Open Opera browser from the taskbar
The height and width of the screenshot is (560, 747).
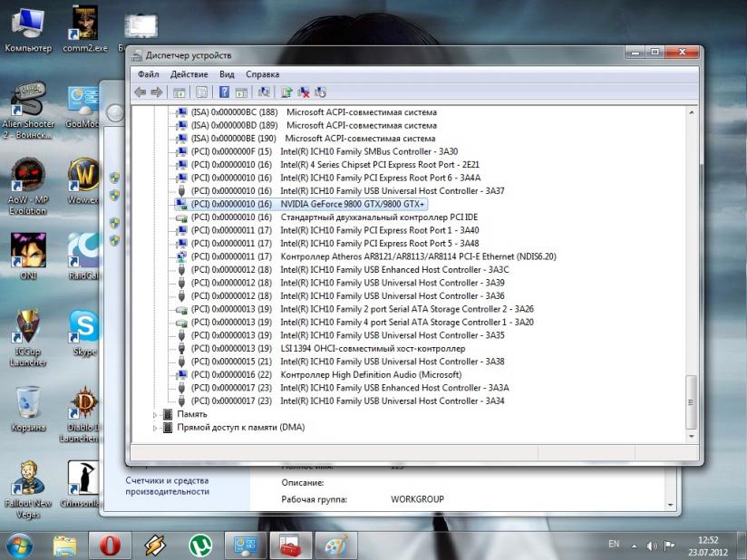pos(110,545)
